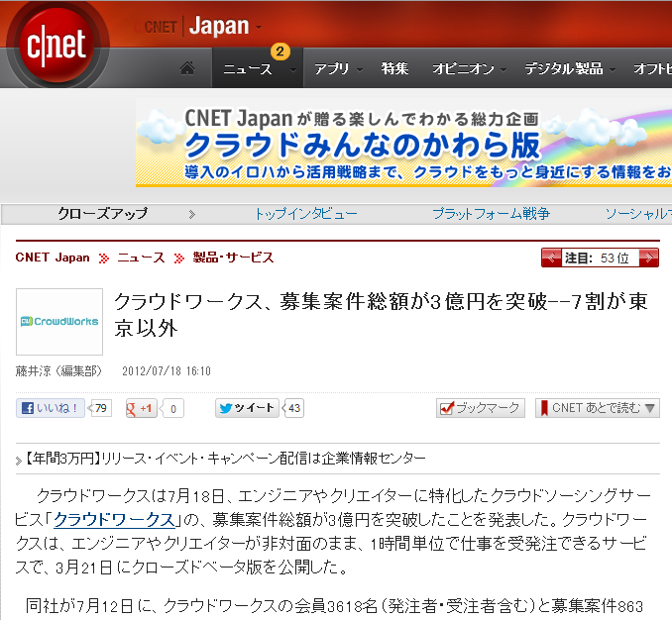Go to the CNET Japan breadcrumb
The image size is (672, 620).
coord(53,258)
